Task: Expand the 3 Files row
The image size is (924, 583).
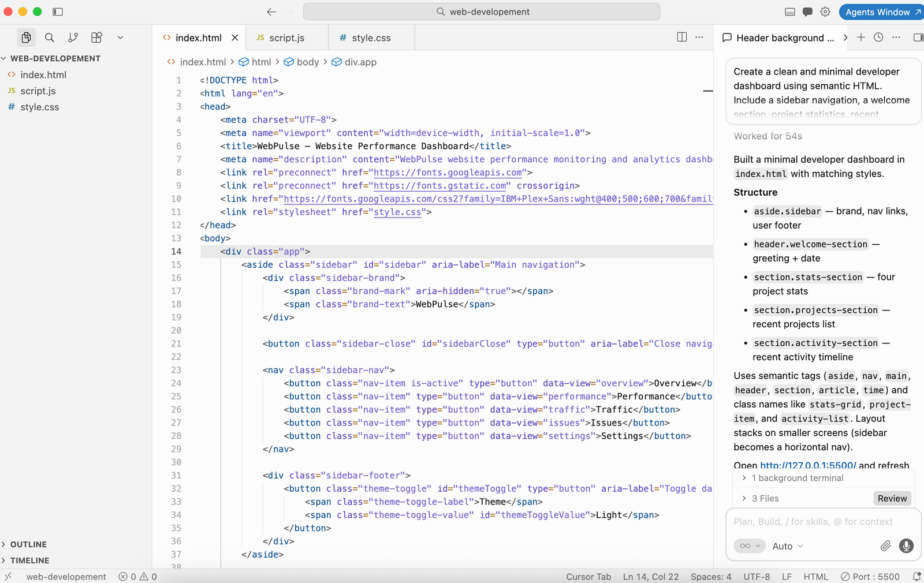Action: (x=803, y=498)
